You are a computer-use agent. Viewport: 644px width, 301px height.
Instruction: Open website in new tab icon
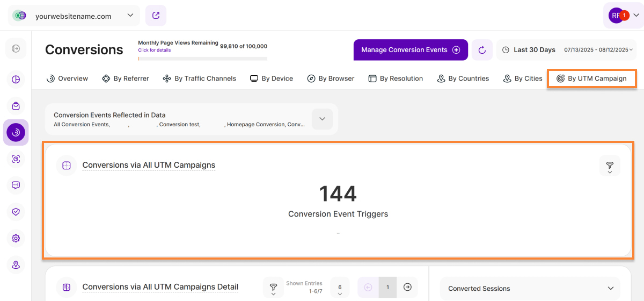[x=156, y=16]
